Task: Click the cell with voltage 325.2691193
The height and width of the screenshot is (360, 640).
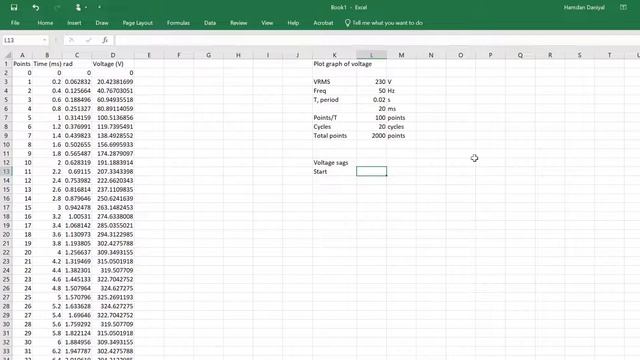Action: [113, 297]
